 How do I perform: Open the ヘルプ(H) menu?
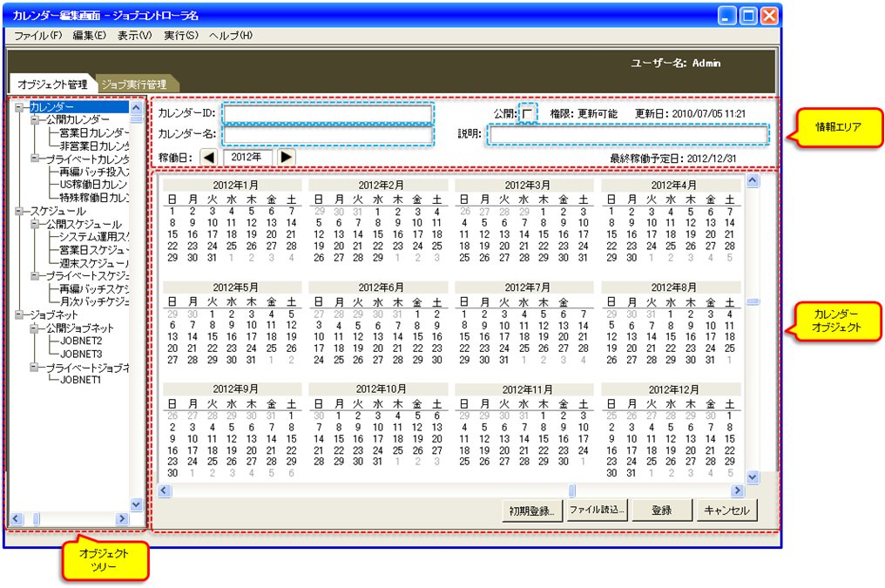click(x=230, y=36)
